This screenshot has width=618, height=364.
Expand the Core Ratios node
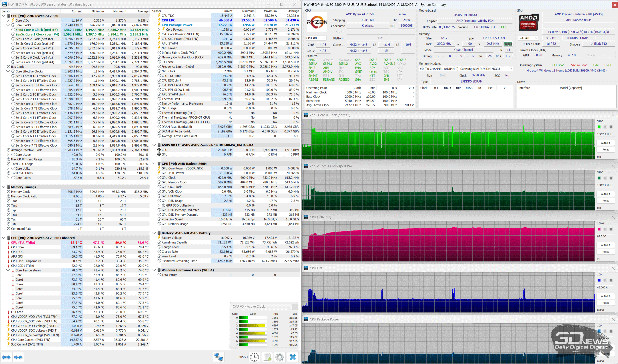tap(8, 178)
